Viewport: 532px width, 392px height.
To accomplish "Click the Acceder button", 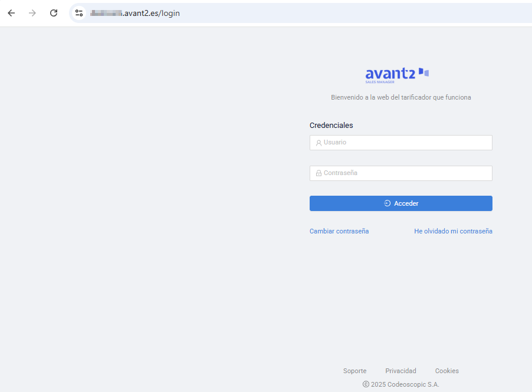I will (x=400, y=203).
